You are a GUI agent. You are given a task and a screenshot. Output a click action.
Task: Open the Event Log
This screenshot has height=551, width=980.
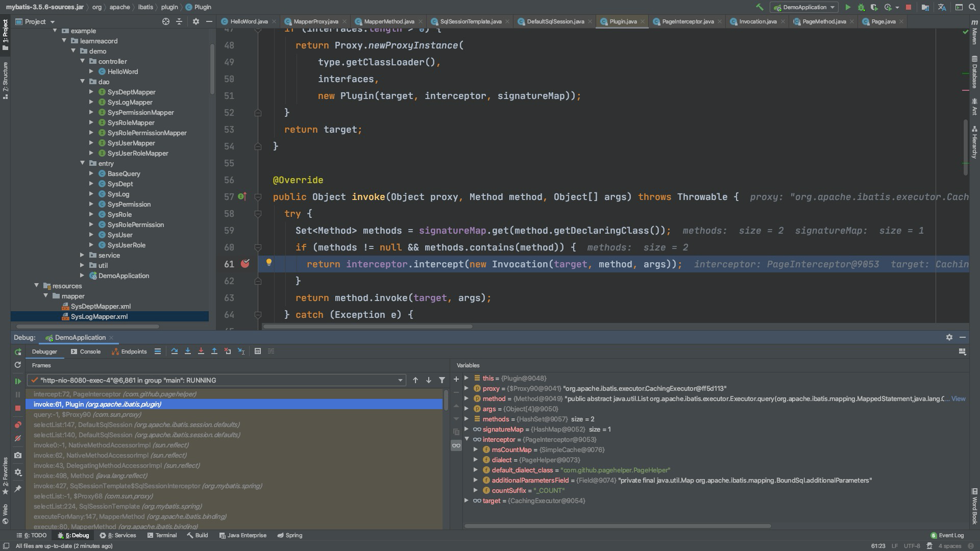947,535
